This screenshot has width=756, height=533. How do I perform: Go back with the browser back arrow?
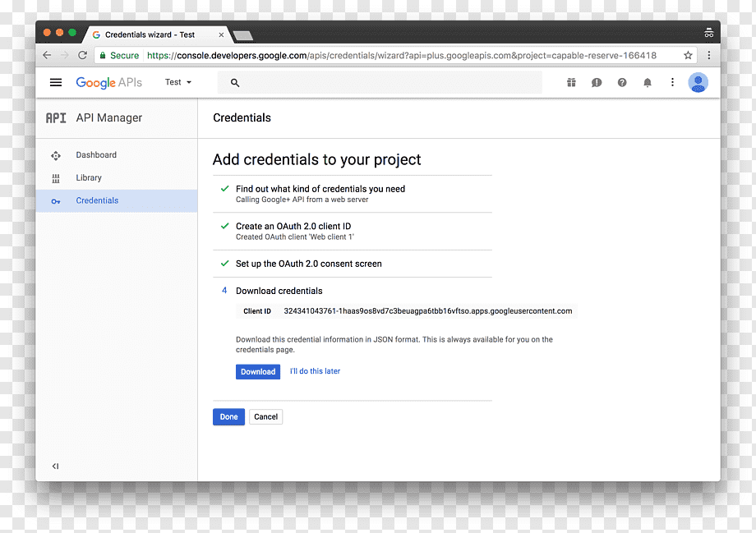(47, 55)
